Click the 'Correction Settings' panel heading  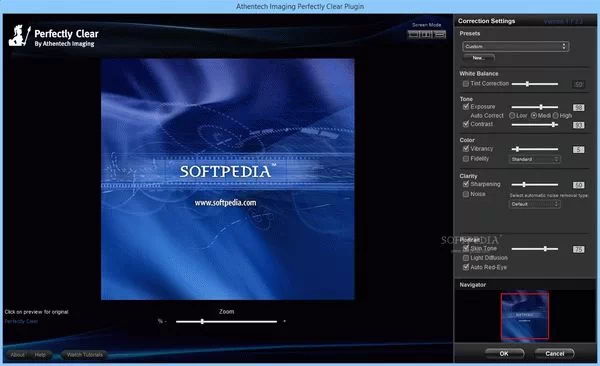[486, 21]
